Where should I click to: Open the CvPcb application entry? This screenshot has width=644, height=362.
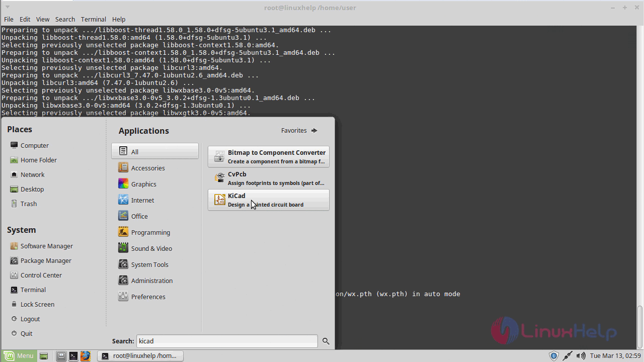tap(269, 178)
